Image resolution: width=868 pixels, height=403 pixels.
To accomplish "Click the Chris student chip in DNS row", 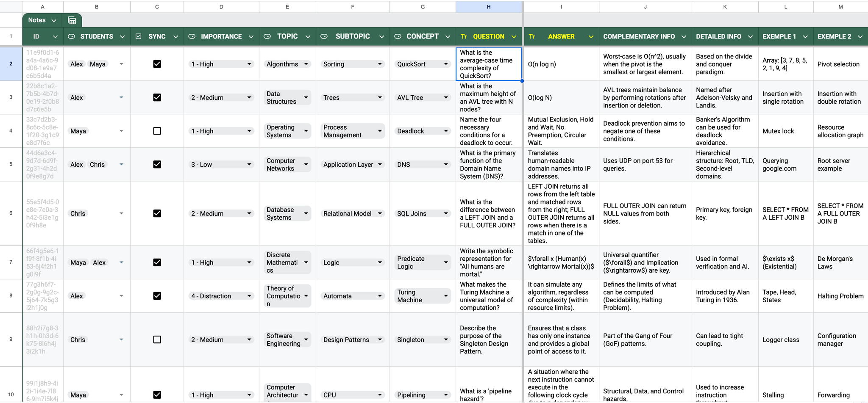I will pos(97,164).
